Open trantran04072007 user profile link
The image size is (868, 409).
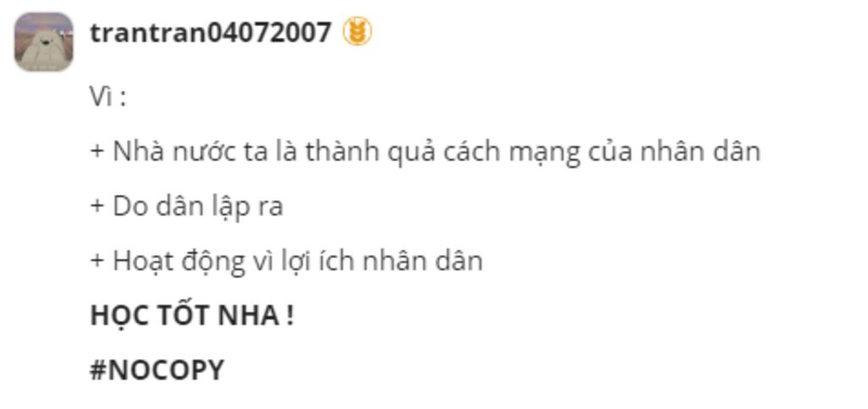(211, 32)
